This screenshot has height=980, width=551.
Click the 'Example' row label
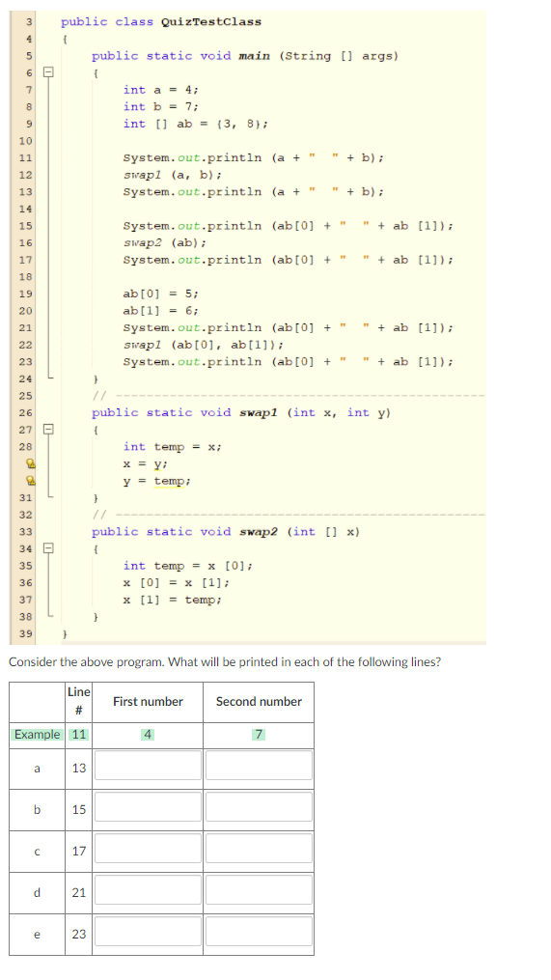pos(38,735)
